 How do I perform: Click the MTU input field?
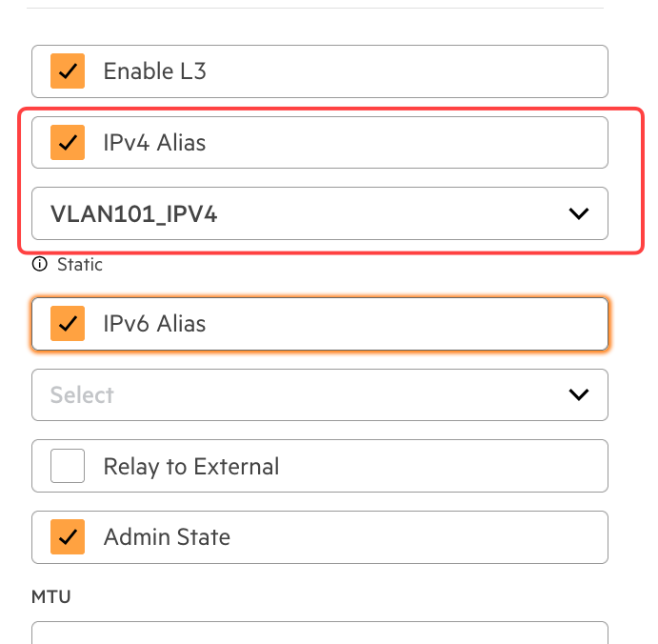(319, 633)
